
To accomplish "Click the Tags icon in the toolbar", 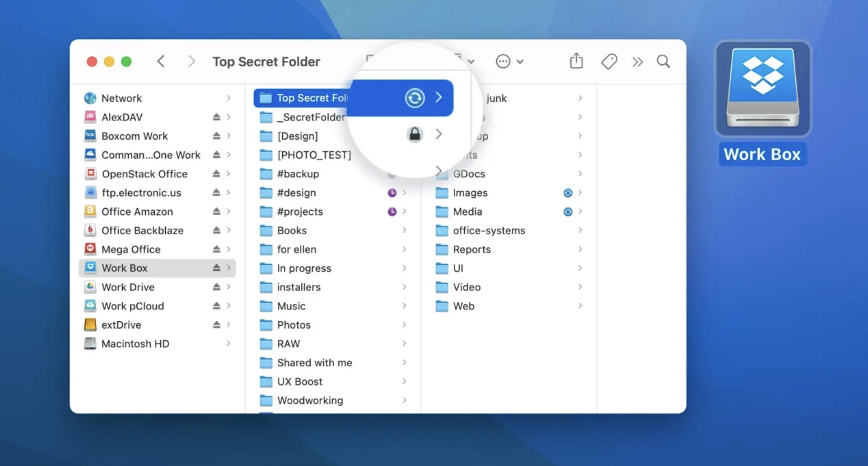I will 609,61.
